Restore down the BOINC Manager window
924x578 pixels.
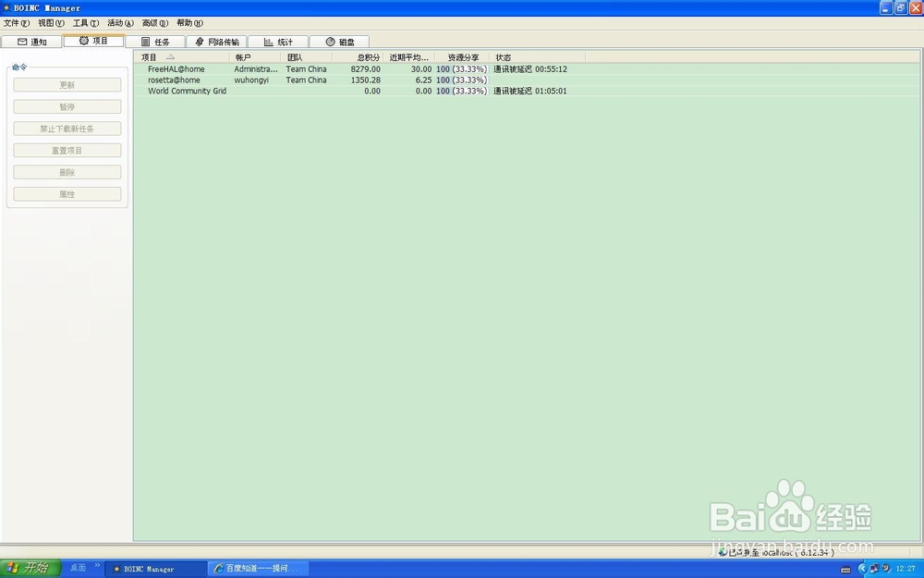tap(901, 7)
